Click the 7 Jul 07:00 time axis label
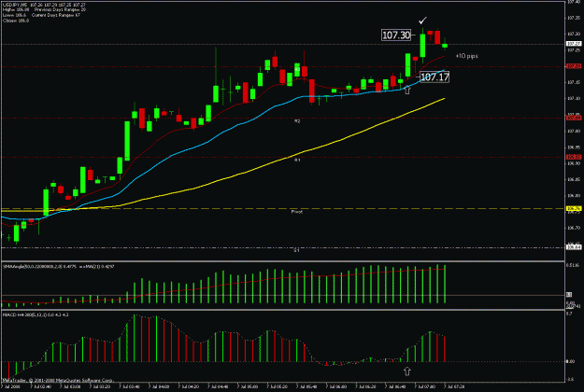The width and height of the screenshot is (584, 392). tap(425, 386)
